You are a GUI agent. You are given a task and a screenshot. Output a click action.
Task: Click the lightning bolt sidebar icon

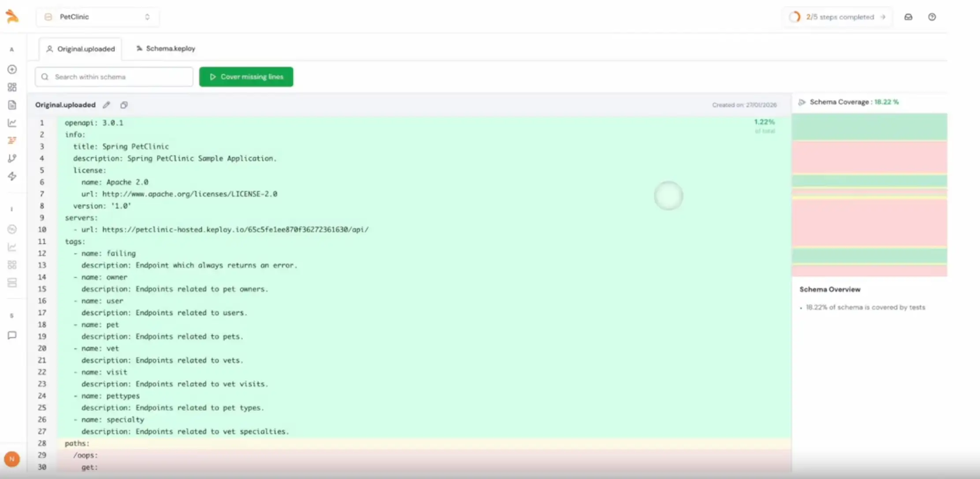point(12,176)
